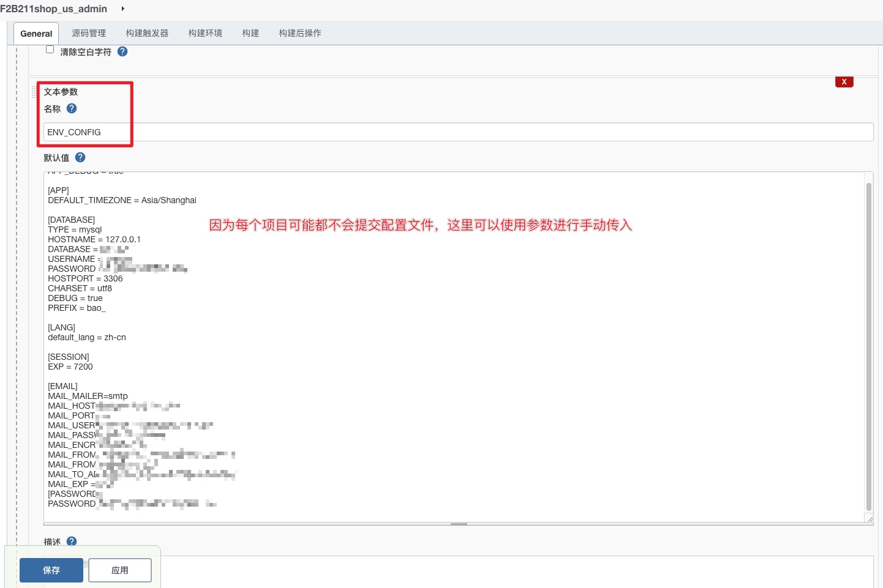The image size is (883, 588).
Task: Open the F2B211shop_us_admin breadcrumb link
Action: (x=53, y=9)
